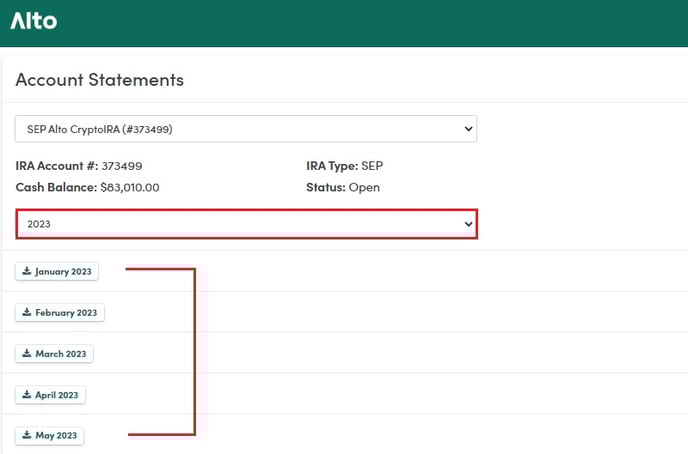Download the May 2023 statement
This screenshot has width=688, height=454.
(50, 436)
